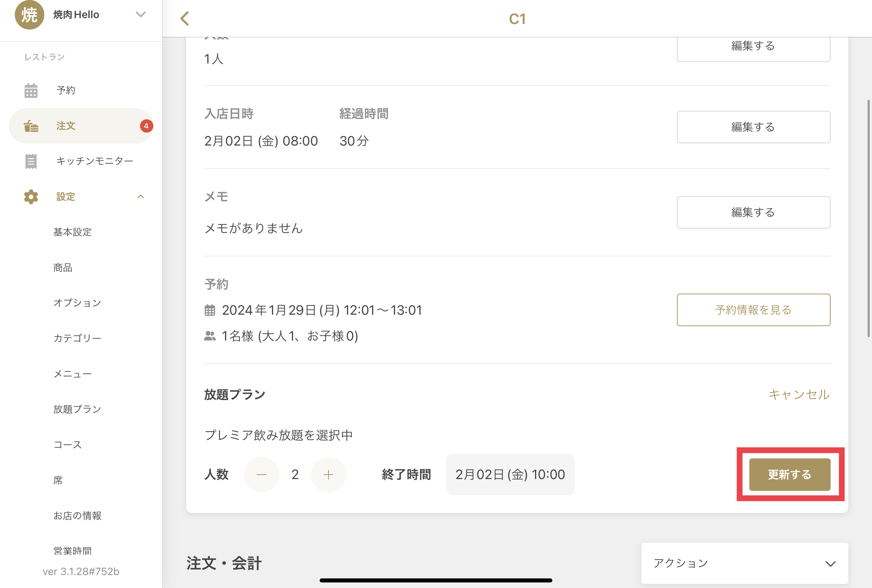Image resolution: width=872 pixels, height=588 pixels.
Task: Expand the 焼肉Hello store dropdown chevron
Action: [x=141, y=15]
